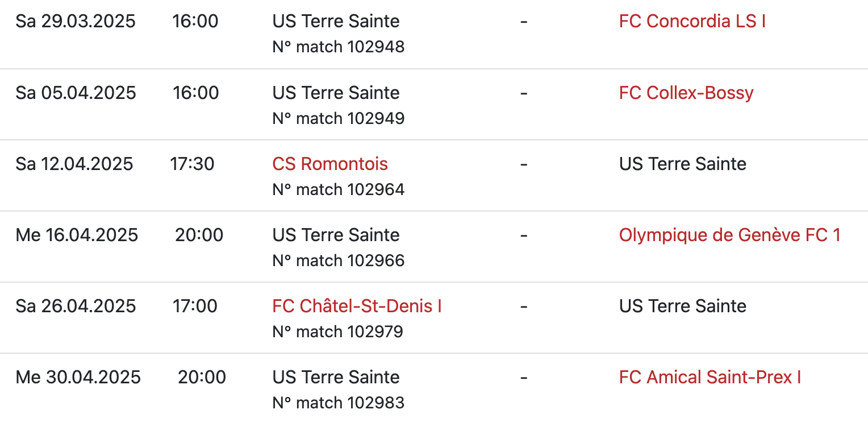
Task: Click match number 102979 text
Action: tap(337, 332)
